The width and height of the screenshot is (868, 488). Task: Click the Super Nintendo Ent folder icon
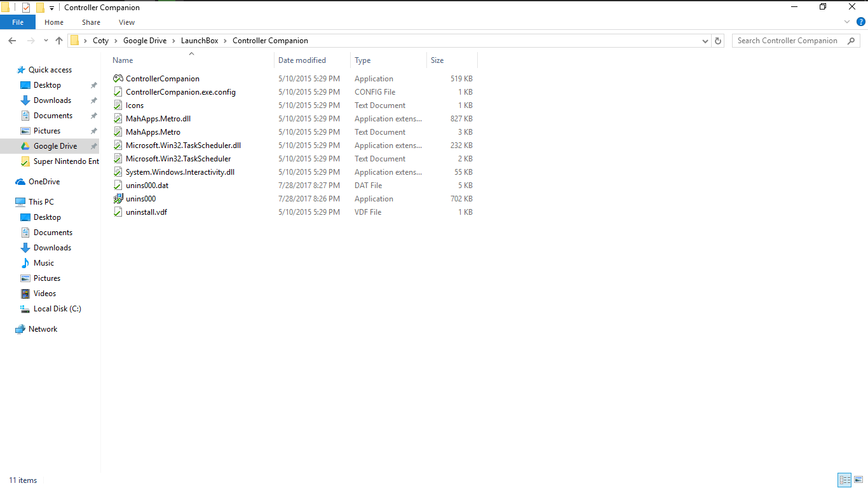coord(25,161)
